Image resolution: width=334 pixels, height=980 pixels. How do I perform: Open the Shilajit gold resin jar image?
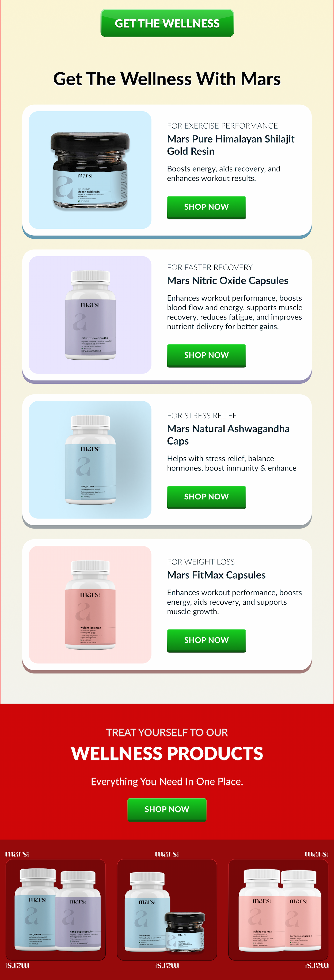pos(90,170)
